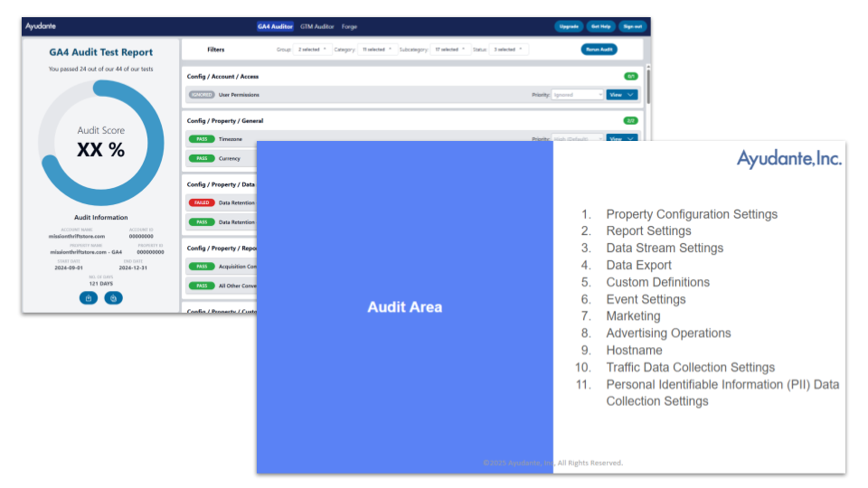Click the '121 DAYS' value

[100, 283]
